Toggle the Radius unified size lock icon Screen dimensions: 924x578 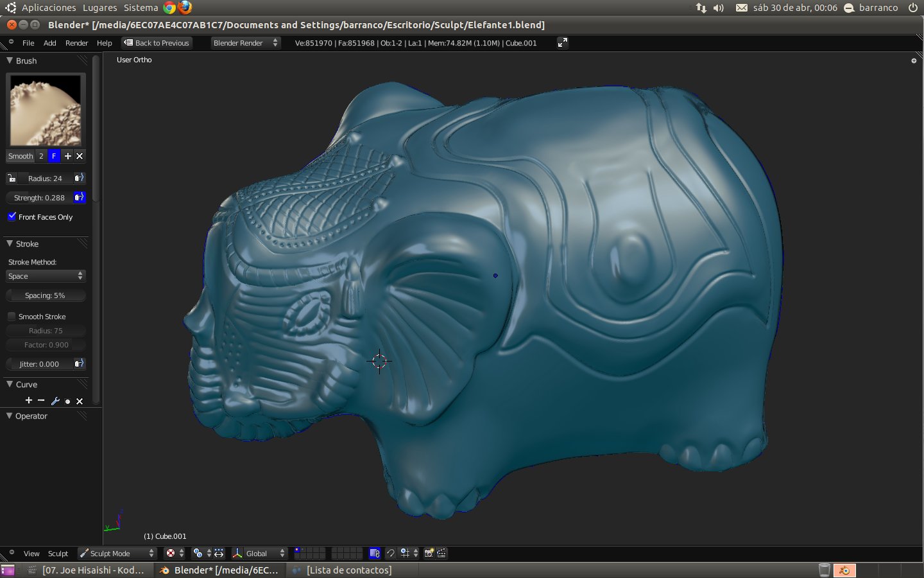tap(12, 178)
